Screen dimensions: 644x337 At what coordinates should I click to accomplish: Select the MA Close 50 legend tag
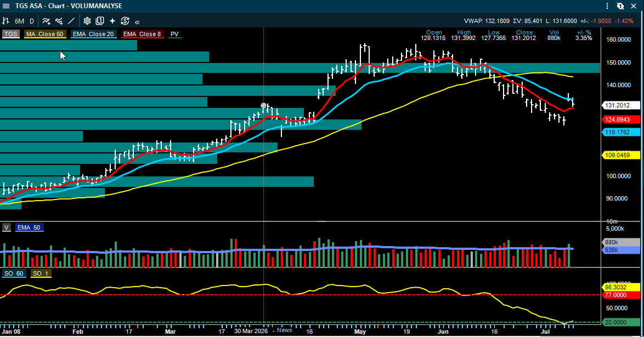45,34
